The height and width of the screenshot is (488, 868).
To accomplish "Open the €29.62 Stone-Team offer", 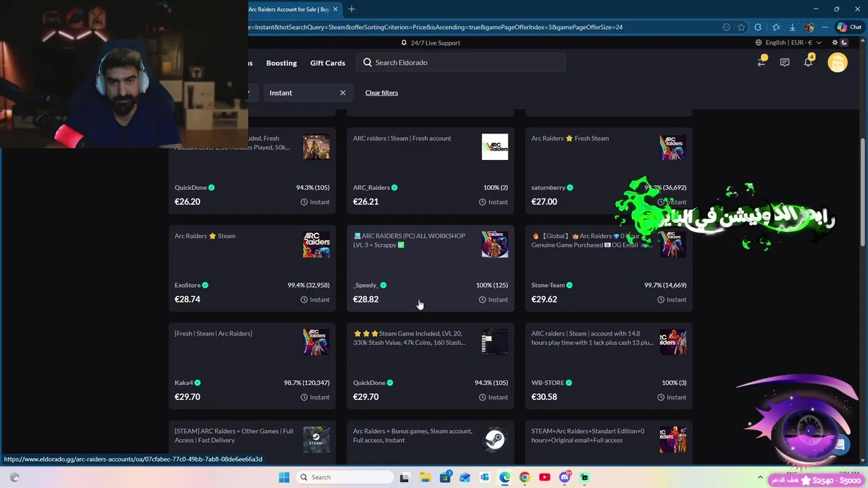I will [x=609, y=268].
